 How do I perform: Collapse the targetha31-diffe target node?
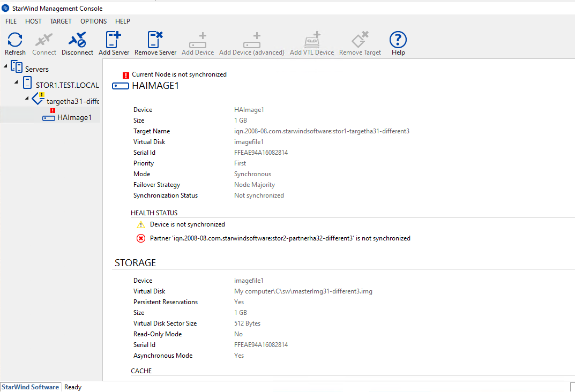coord(27,98)
